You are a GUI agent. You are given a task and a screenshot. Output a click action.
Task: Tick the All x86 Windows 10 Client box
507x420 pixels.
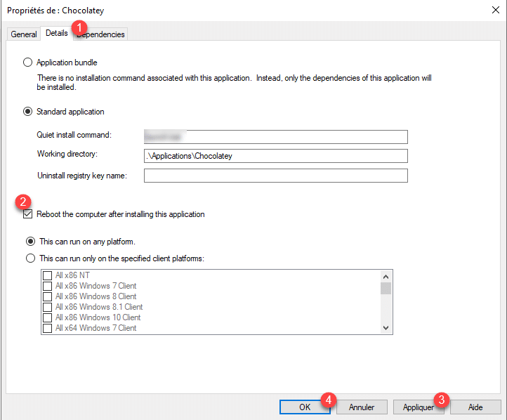click(x=48, y=317)
